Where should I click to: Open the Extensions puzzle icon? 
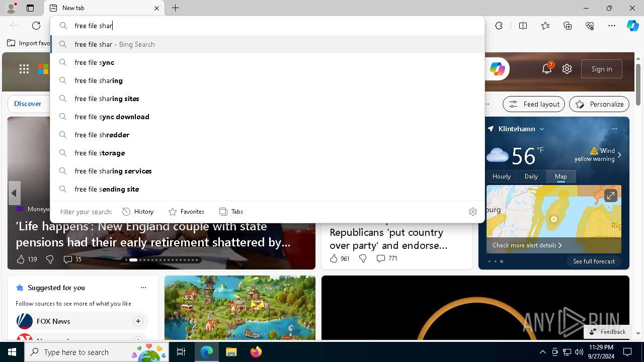[499, 26]
